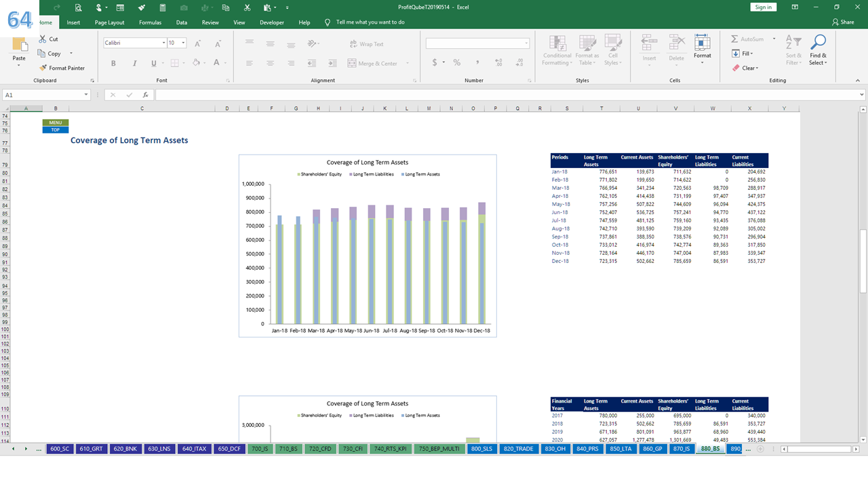
Task: Click next sheet navigation arrow
Action: point(25,449)
